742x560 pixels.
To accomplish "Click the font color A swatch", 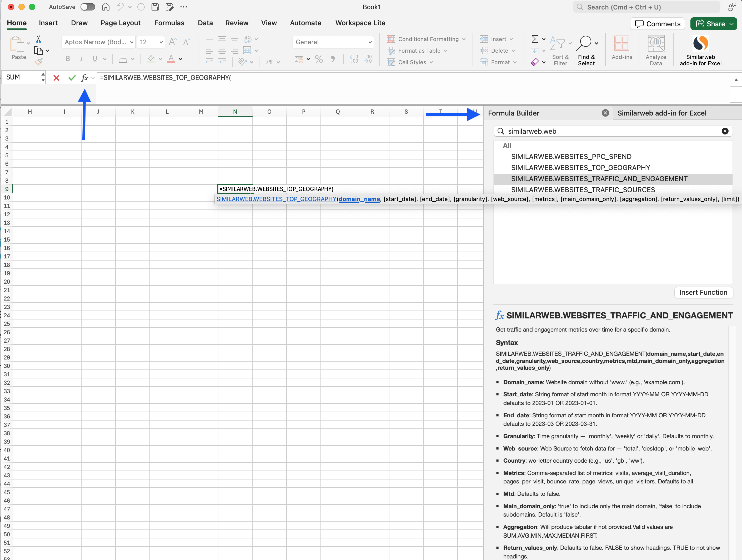I will point(171,59).
